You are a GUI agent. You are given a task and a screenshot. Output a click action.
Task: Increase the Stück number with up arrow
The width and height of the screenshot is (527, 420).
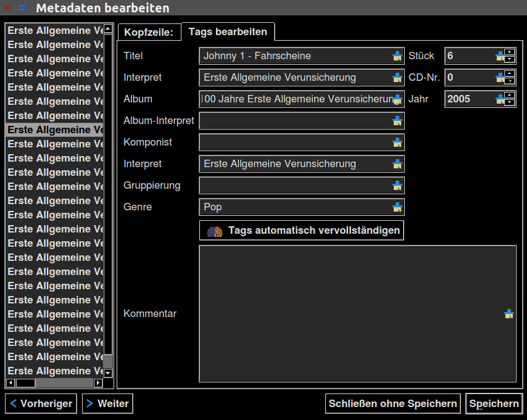[509, 52]
